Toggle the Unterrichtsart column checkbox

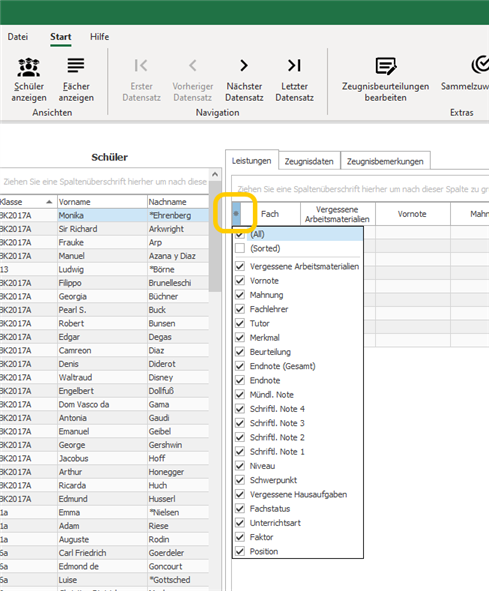pyautogui.click(x=240, y=523)
